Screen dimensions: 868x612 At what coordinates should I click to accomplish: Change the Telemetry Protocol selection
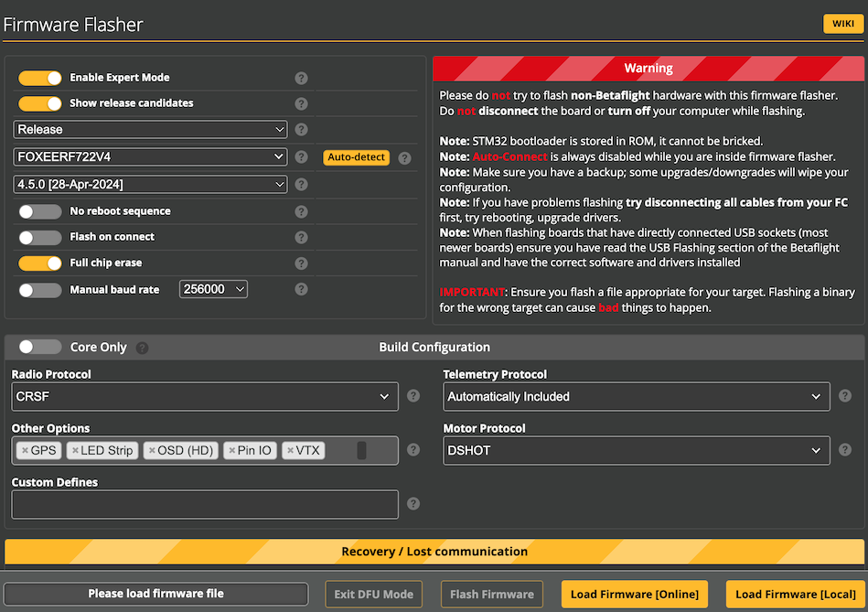click(636, 396)
